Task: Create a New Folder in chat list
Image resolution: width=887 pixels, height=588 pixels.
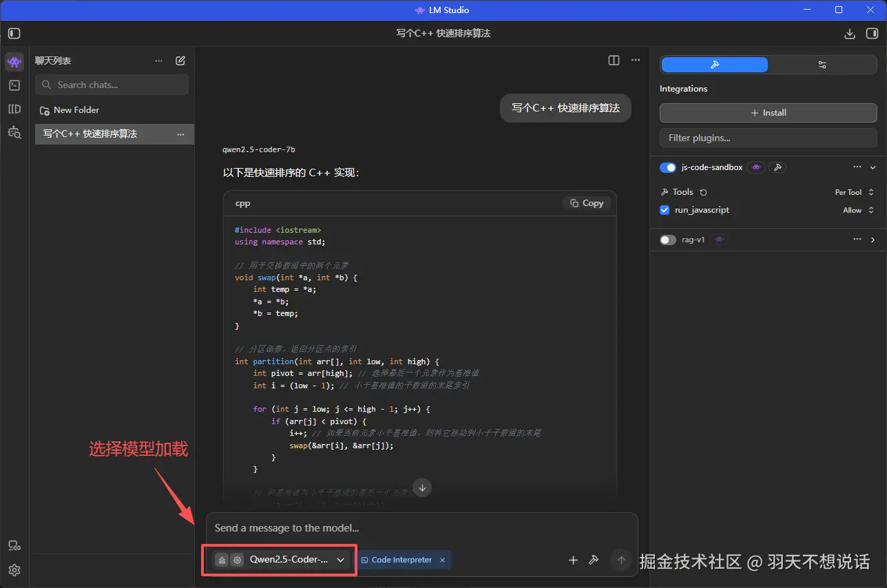Action: click(x=69, y=110)
